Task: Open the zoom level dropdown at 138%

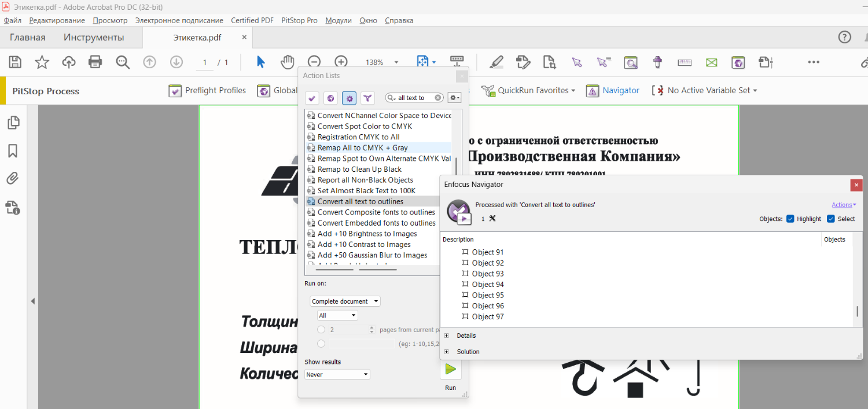Action: click(x=396, y=62)
